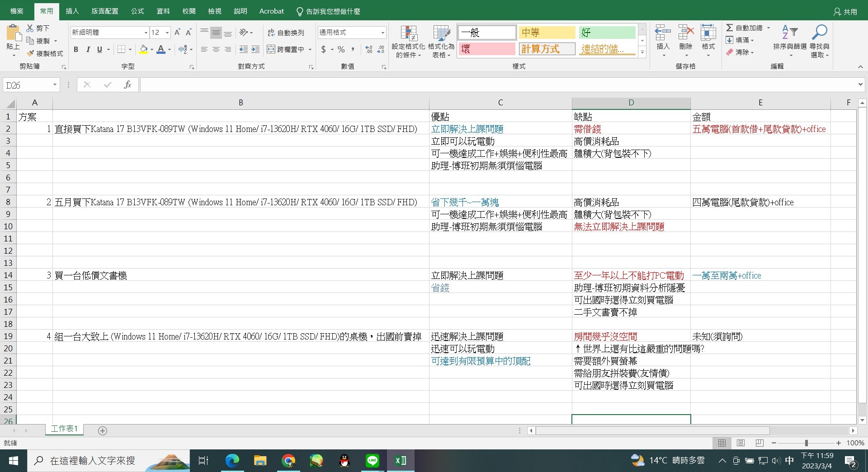Increase font size with the larger A icon
This screenshot has height=472, width=868.
pos(178,32)
